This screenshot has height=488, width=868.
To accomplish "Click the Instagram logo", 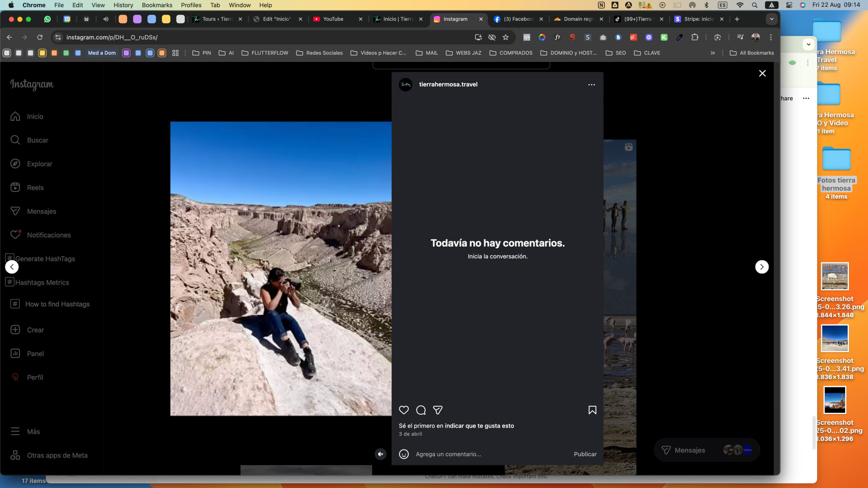I will [x=32, y=84].
